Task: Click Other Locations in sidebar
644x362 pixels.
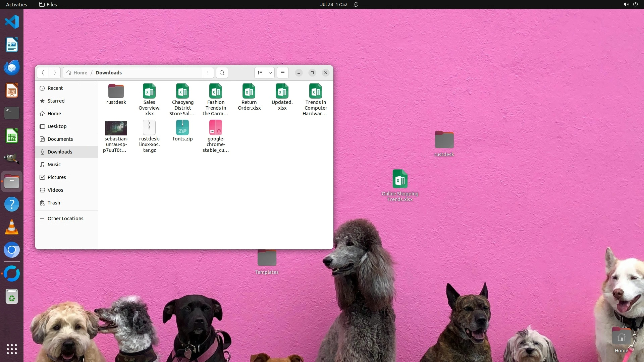Action: point(65,219)
